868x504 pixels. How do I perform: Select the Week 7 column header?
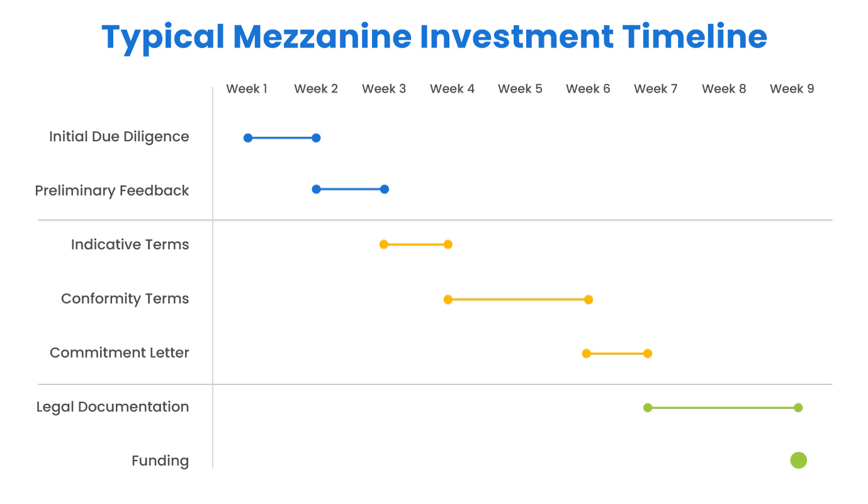(656, 89)
